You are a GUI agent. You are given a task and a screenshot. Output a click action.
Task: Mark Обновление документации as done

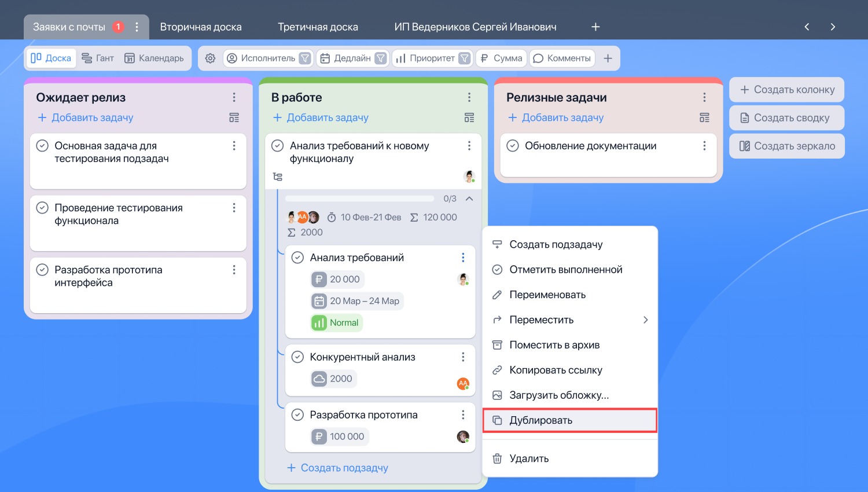coord(513,146)
